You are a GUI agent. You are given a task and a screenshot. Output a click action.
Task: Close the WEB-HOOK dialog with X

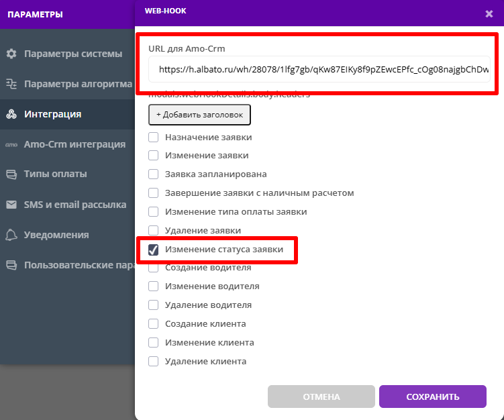tap(489, 13)
